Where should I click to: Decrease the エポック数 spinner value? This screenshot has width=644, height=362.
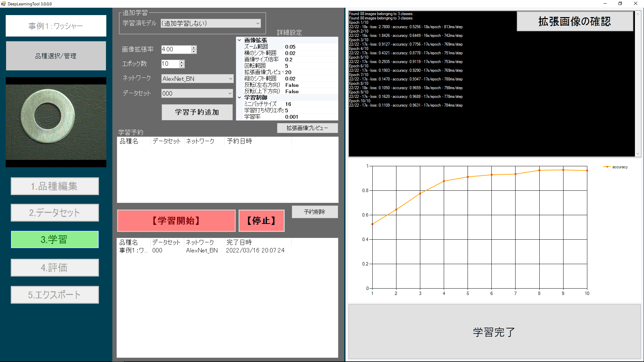tap(182, 66)
